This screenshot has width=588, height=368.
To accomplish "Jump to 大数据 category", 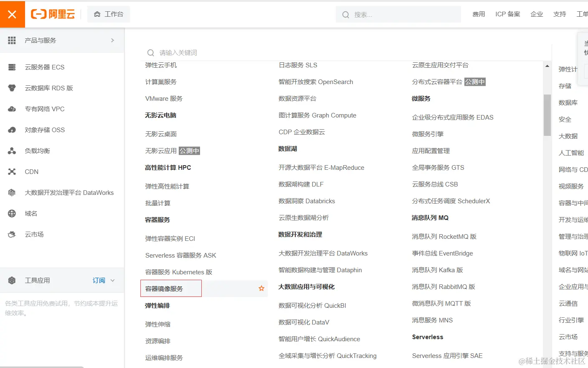I will pyautogui.click(x=568, y=136).
